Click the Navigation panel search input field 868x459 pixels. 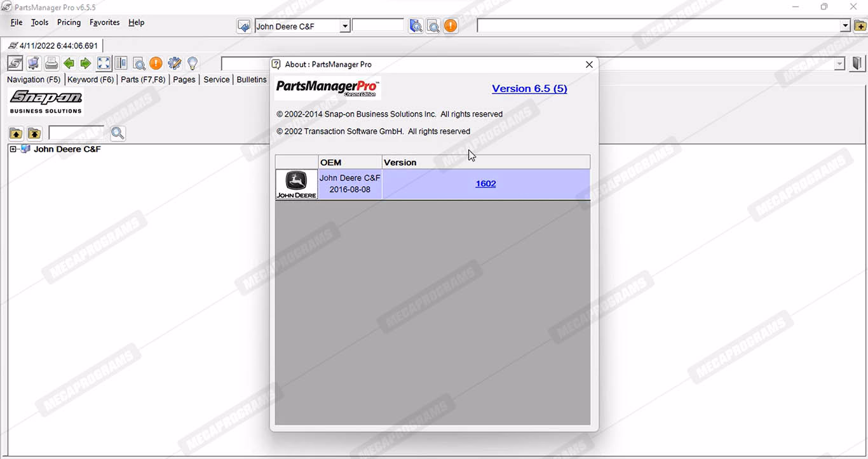point(76,133)
